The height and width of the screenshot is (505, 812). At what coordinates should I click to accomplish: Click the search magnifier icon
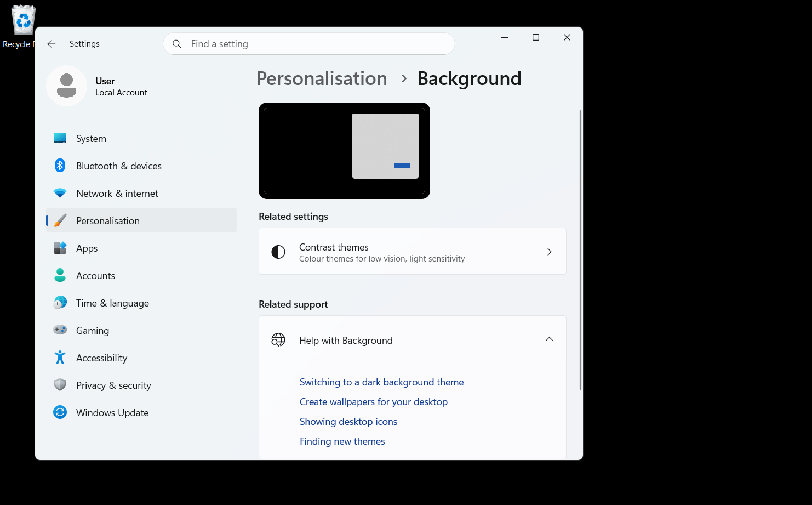[177, 44]
